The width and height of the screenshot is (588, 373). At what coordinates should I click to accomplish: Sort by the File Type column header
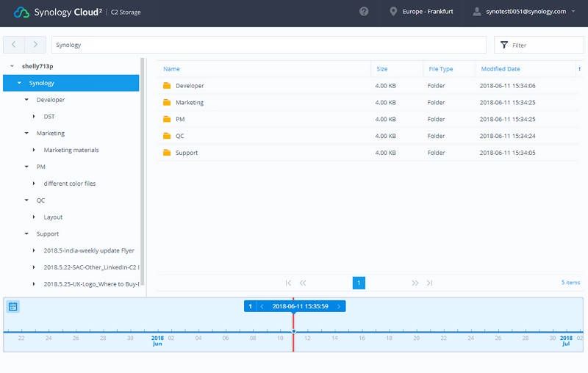click(440, 69)
